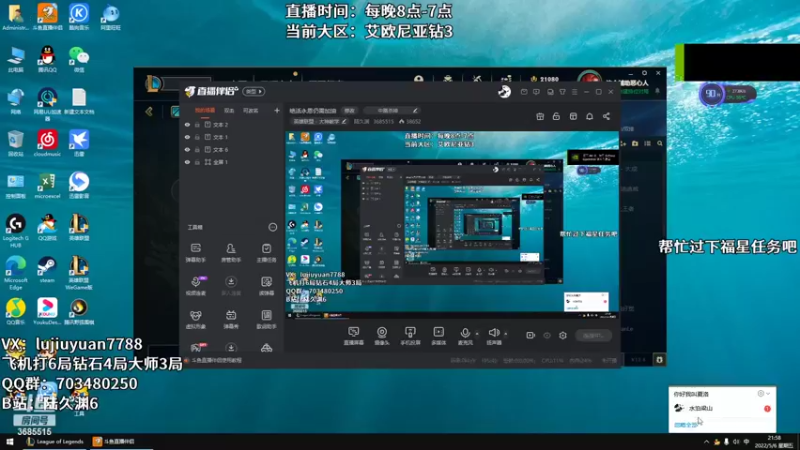The width and height of the screenshot is (800, 450).
Task: Open the filter funnel icon in title bar
Action: [x=562, y=92]
